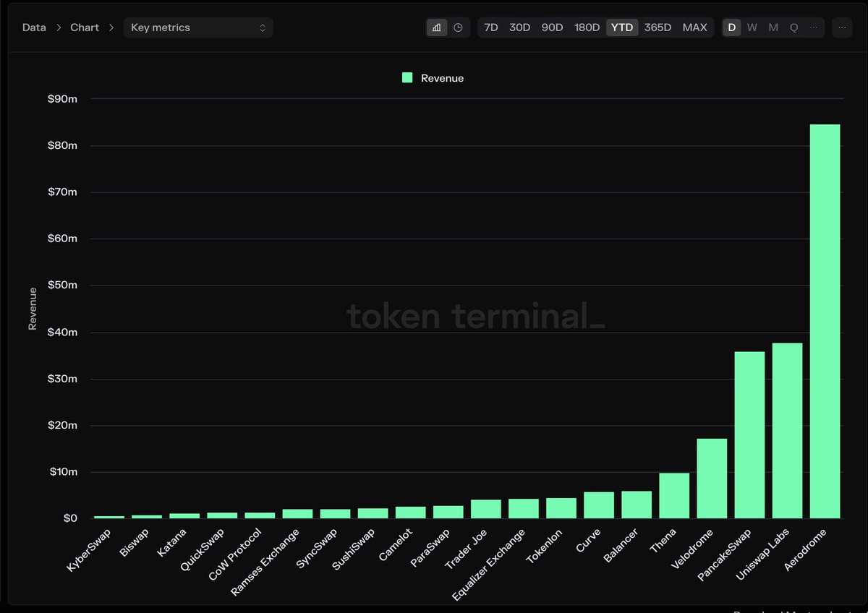868x613 pixels.
Task: Select the bar chart view icon
Action: pos(437,27)
